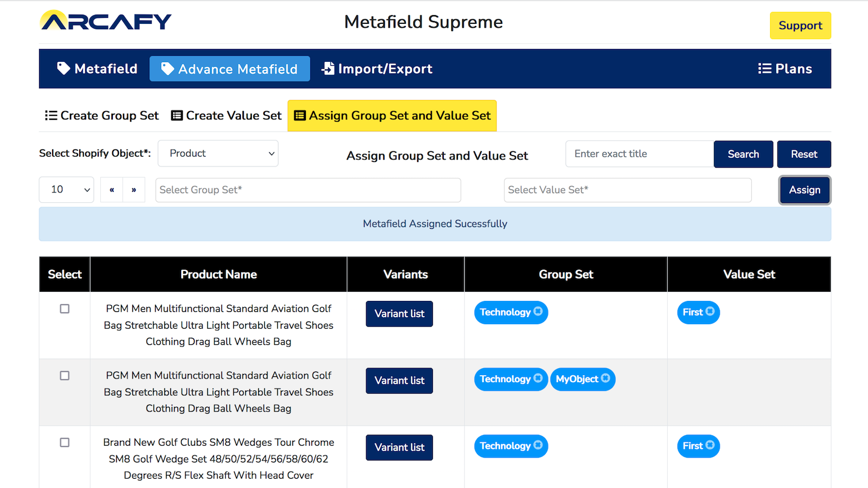This screenshot has width=868, height=488.
Task: Go to previous page with the left arrow
Action: click(x=112, y=190)
